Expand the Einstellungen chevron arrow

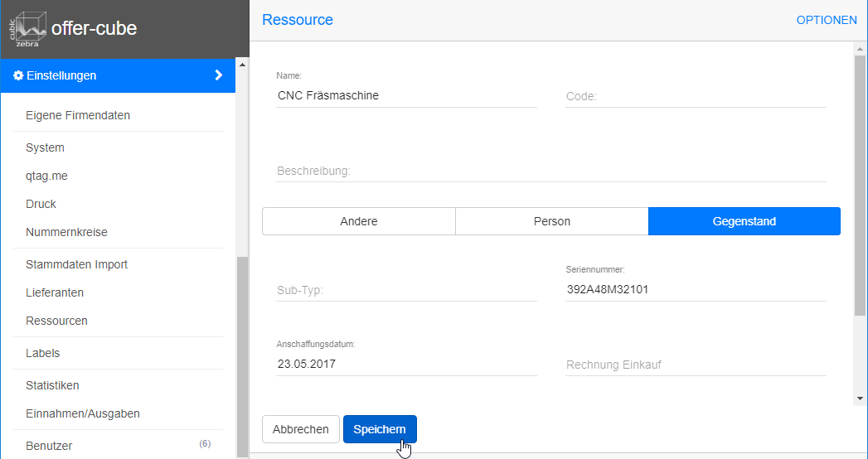coord(219,75)
